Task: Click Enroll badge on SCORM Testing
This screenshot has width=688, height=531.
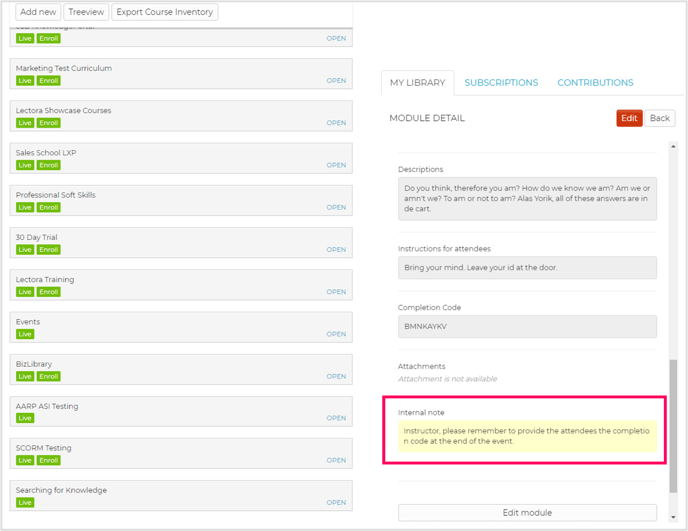Action: coord(49,460)
